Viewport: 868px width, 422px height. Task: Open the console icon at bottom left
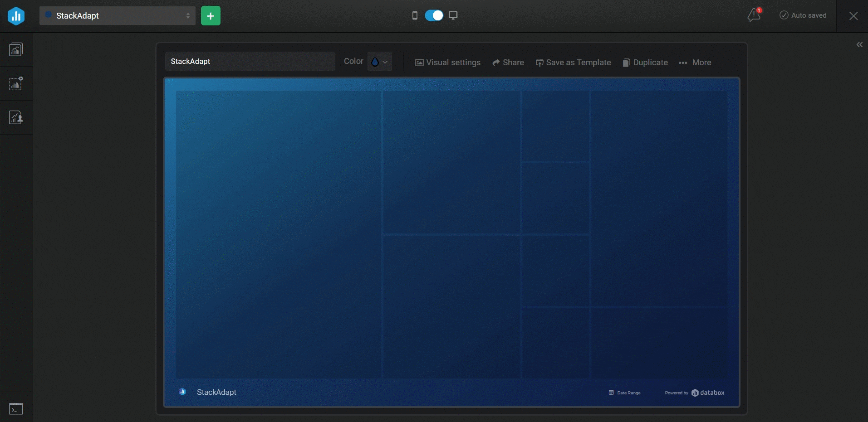tap(16, 409)
